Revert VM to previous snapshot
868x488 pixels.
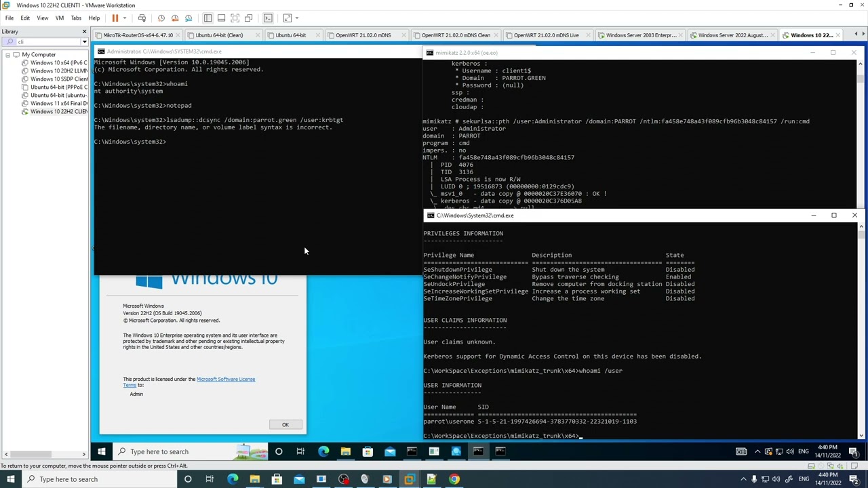(175, 18)
